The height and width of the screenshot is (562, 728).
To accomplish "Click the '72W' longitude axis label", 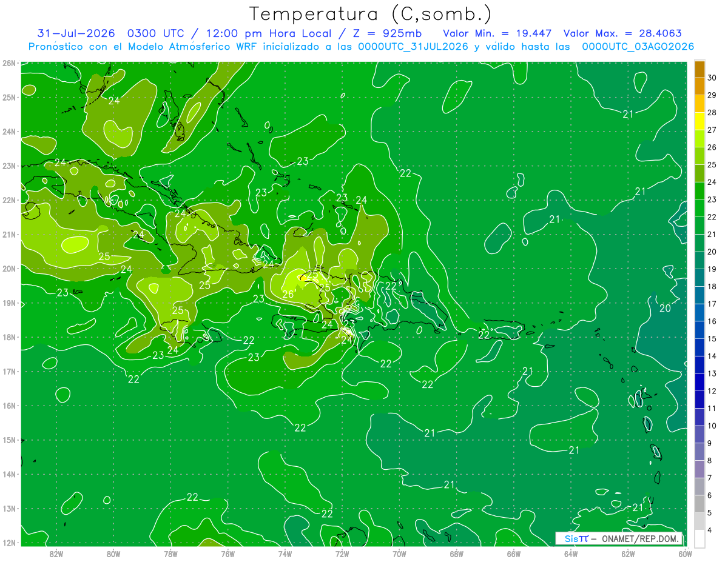I will click(342, 553).
